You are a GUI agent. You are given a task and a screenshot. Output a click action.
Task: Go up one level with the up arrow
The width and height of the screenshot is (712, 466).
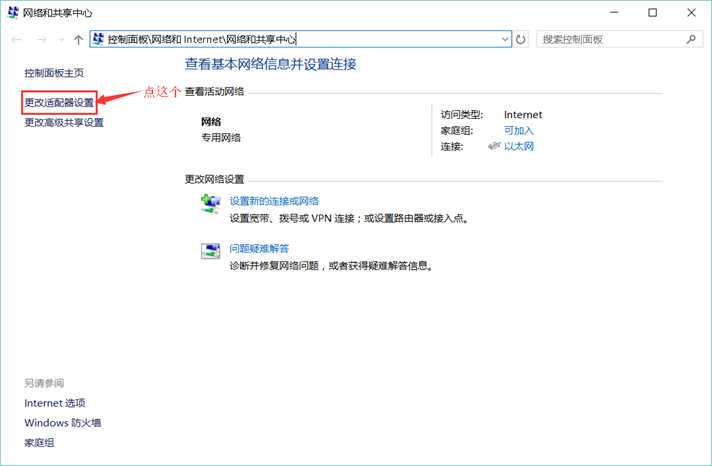click(78, 40)
